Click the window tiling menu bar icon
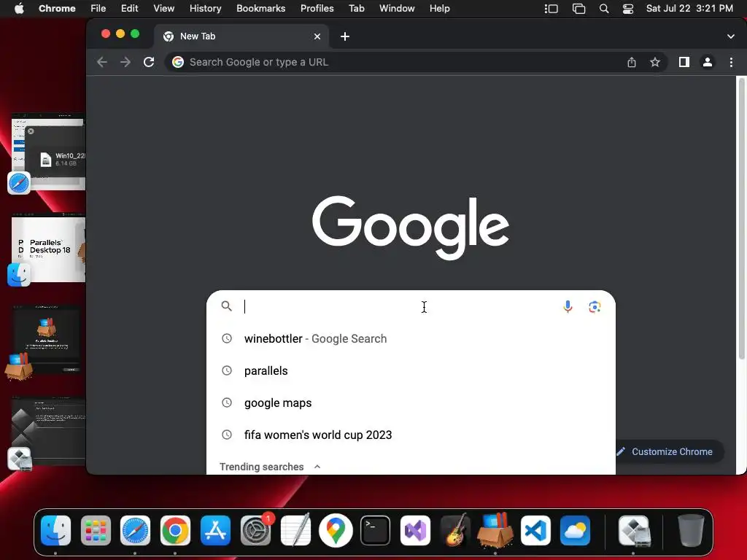747x560 pixels. click(578, 9)
